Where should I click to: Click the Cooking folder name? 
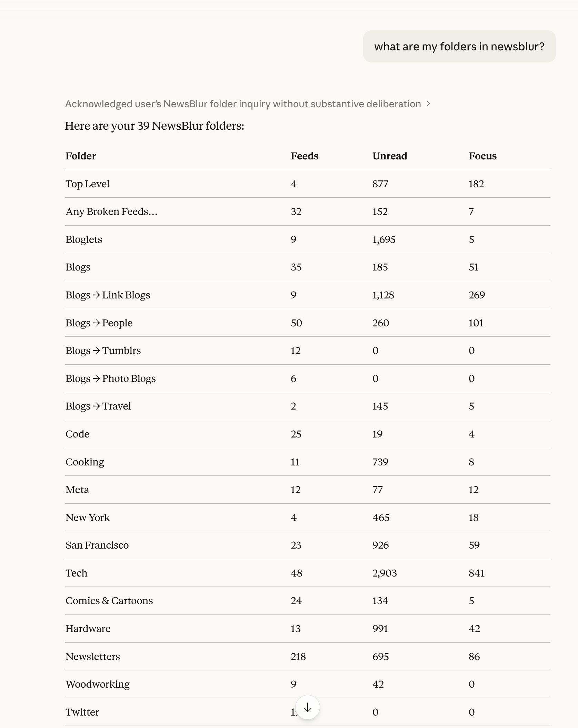85,462
